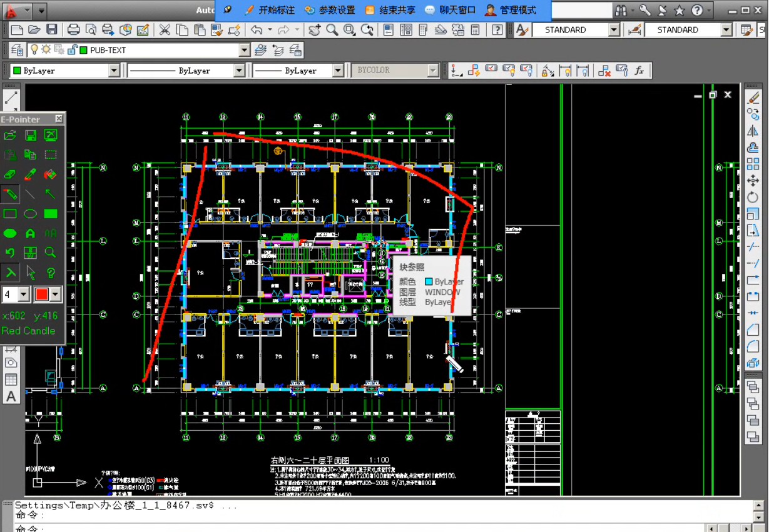Click the 开始标注 button
This screenshot has width=769, height=532.
pyautogui.click(x=270, y=10)
